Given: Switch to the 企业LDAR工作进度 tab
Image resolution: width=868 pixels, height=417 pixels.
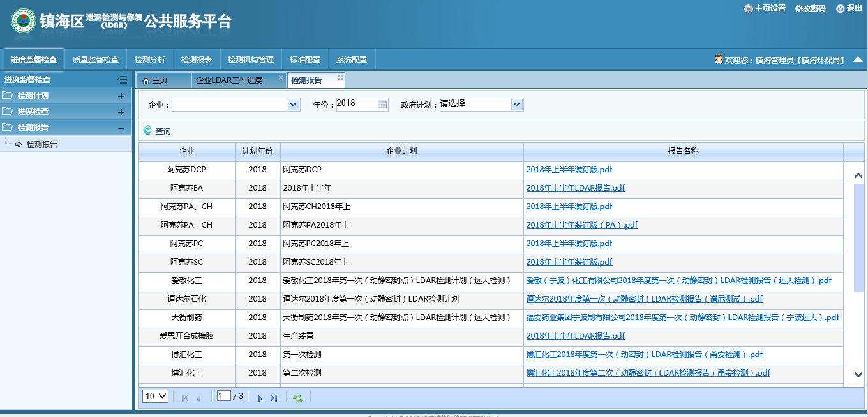Looking at the screenshot, I should 229,80.
